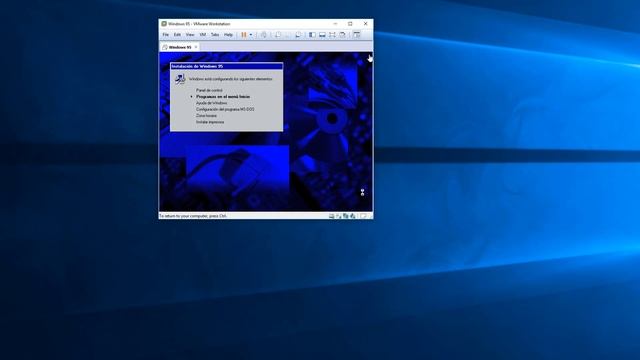Click 'Configuración del programa MS-DOS' item
This screenshot has width=640, height=360.
[225, 109]
